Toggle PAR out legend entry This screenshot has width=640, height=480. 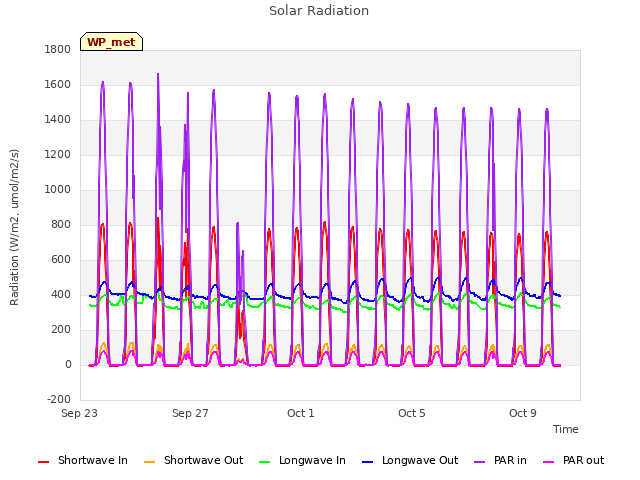pyautogui.click(x=573, y=460)
